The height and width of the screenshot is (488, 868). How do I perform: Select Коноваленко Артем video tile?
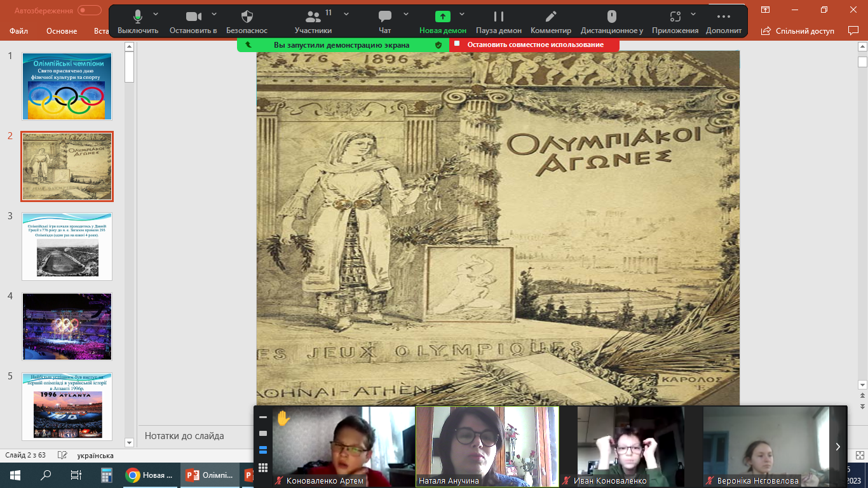pyautogui.click(x=344, y=447)
